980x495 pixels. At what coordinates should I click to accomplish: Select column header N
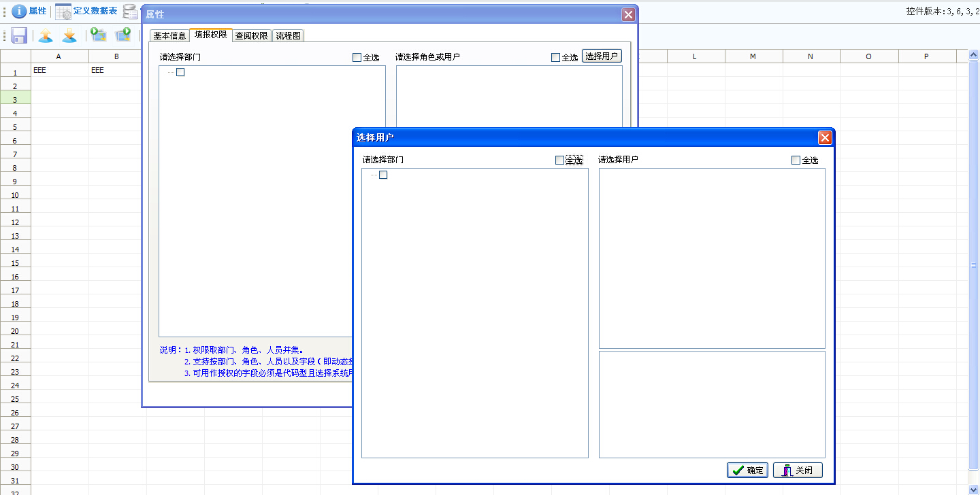(x=811, y=56)
